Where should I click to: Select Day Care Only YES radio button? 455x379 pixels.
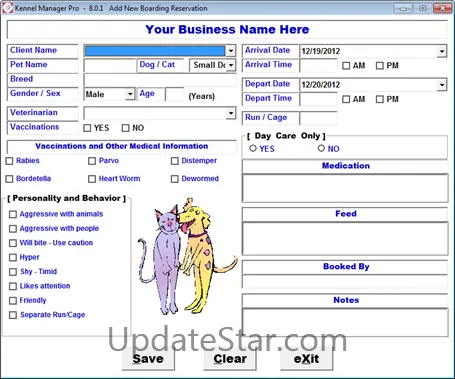253,148
